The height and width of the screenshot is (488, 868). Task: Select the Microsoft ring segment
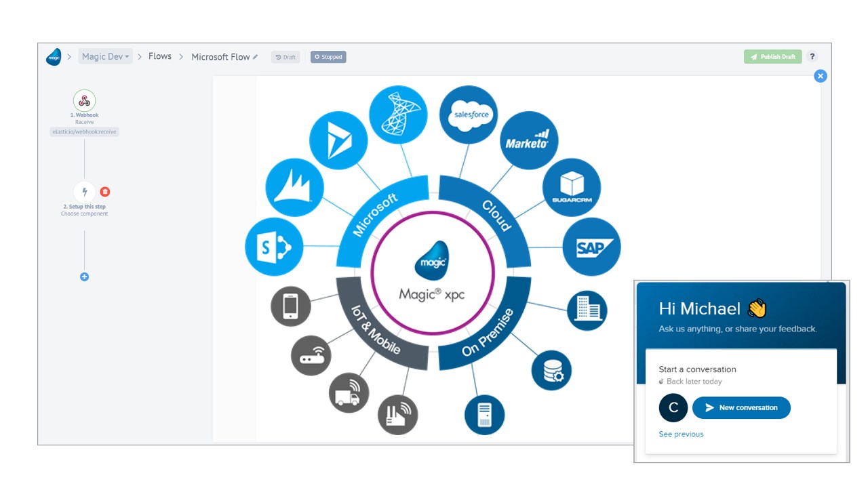pyautogui.click(x=376, y=216)
